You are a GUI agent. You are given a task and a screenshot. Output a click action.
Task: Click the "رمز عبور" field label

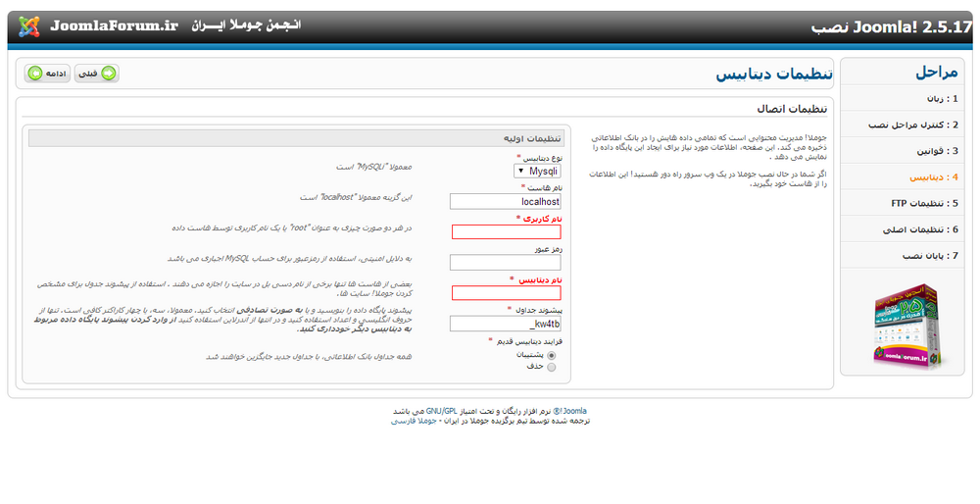tap(548, 249)
